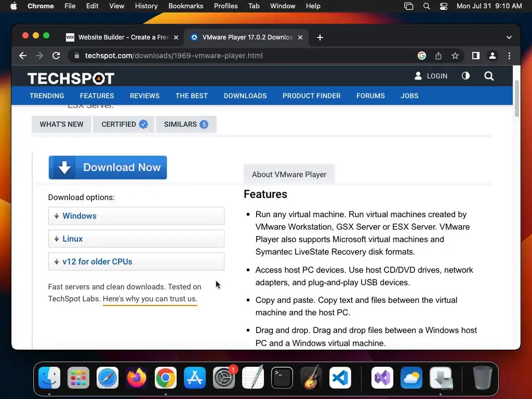Open Chrome side panel icon

tap(476, 56)
